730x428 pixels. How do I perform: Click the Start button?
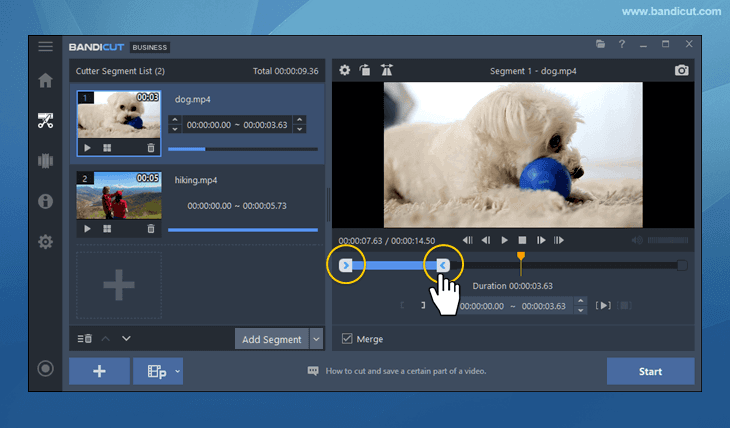[650, 371]
